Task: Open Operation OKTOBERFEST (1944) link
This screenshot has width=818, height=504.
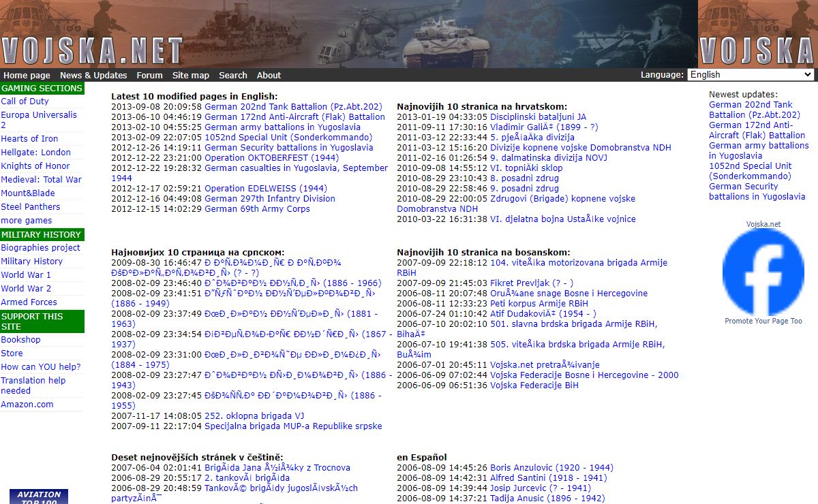Action: (x=271, y=158)
